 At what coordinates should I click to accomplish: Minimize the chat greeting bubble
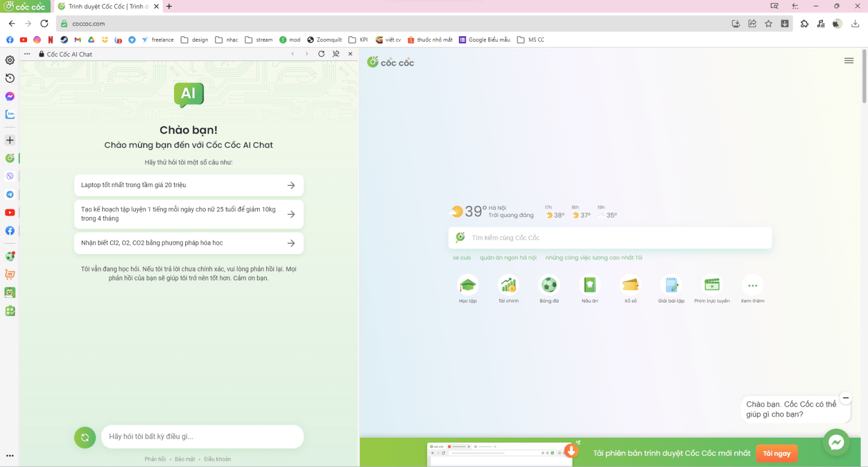click(x=845, y=398)
